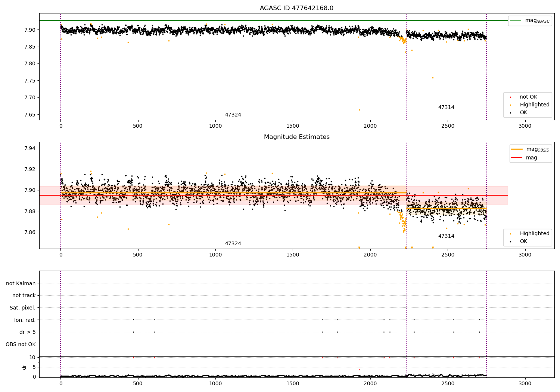This screenshot has width=560, height=392.
Task: Click the 47314 label in middle plot
Action: (446, 236)
